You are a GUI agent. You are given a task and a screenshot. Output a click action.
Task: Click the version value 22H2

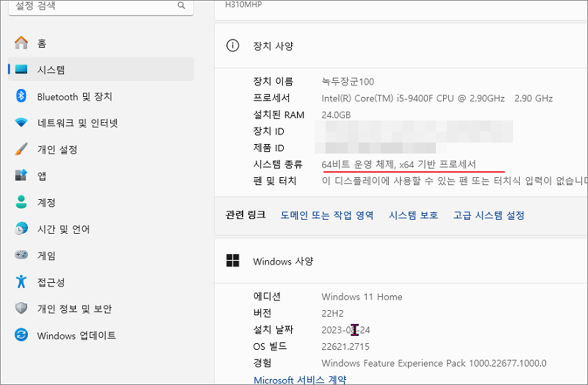pos(334,314)
